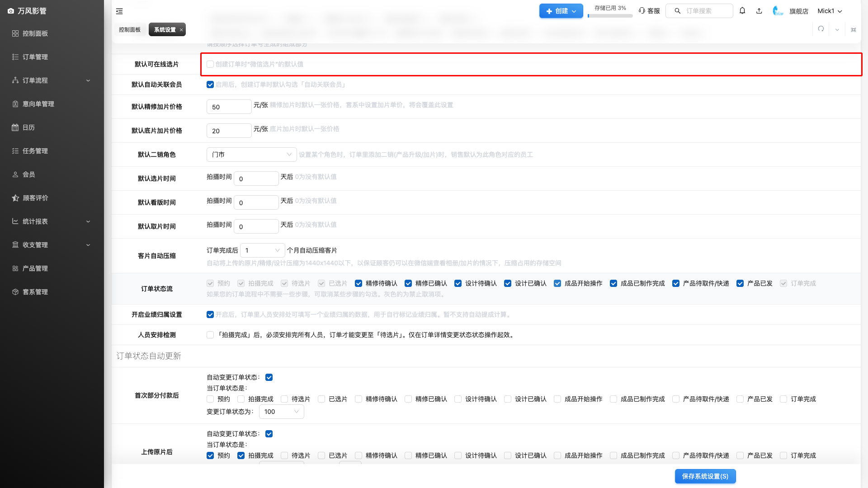
Task: Open the 日历 calendar icon
Action: click(x=15, y=127)
